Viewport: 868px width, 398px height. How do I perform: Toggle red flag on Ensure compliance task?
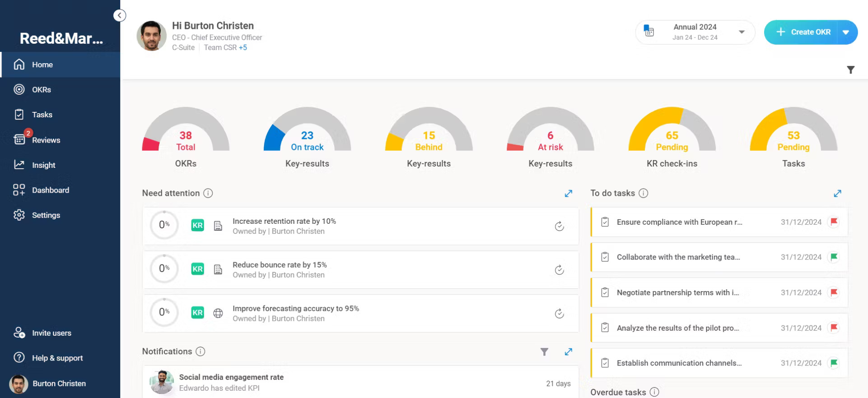pos(834,222)
